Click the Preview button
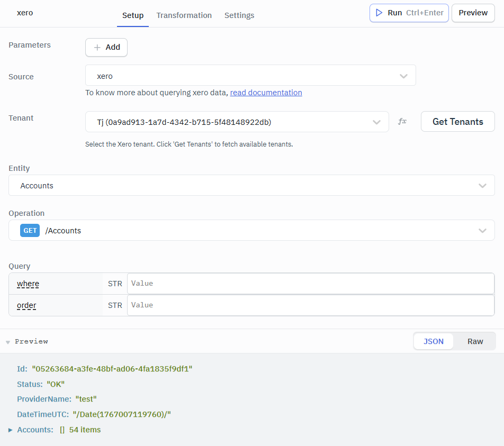The image size is (504, 446). coord(473,13)
